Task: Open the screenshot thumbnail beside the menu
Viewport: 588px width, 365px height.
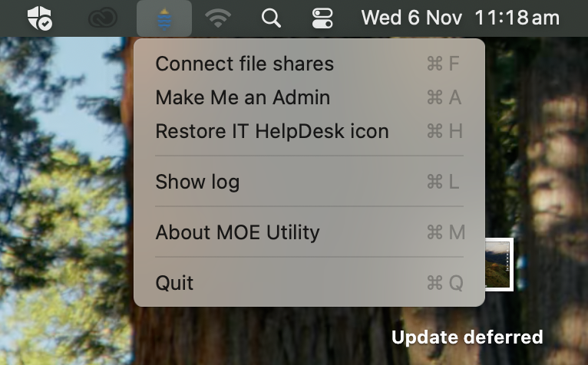Action: [x=498, y=265]
